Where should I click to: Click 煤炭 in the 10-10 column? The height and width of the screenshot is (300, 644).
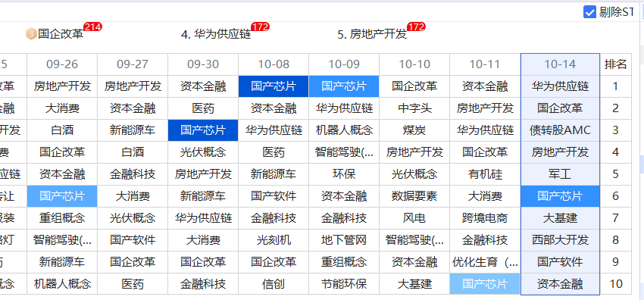(x=414, y=130)
